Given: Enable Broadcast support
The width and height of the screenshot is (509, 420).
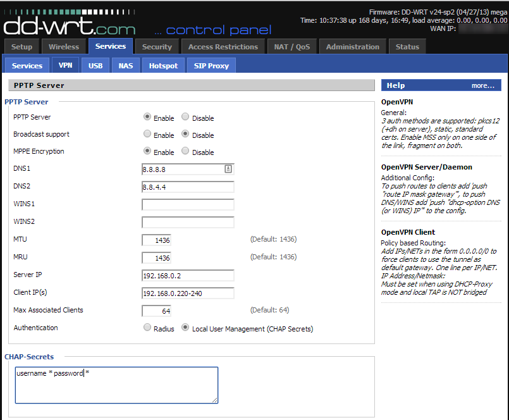Looking at the screenshot, I should coord(147,134).
